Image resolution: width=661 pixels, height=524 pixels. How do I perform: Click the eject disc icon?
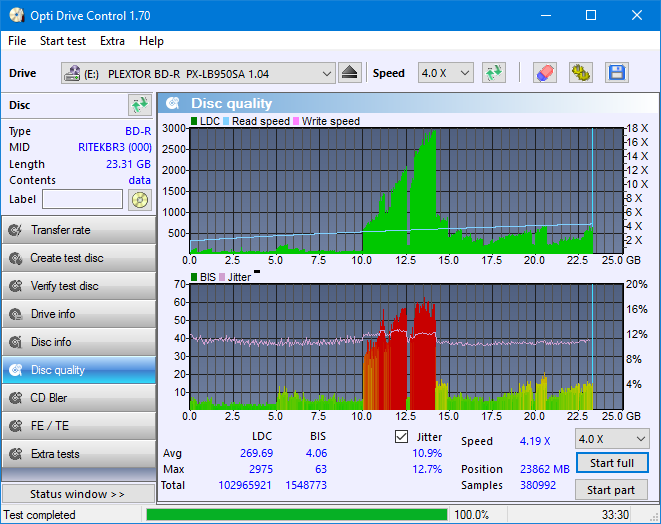point(349,73)
